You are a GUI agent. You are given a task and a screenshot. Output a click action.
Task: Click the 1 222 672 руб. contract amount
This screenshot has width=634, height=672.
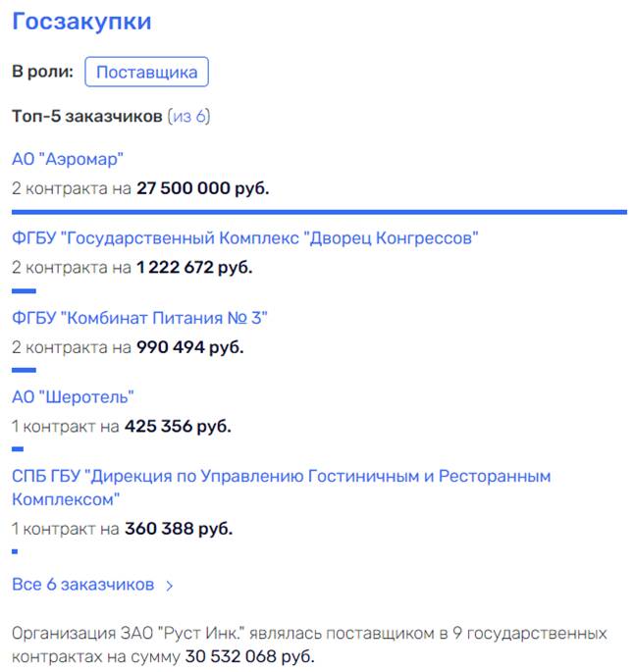point(193,267)
